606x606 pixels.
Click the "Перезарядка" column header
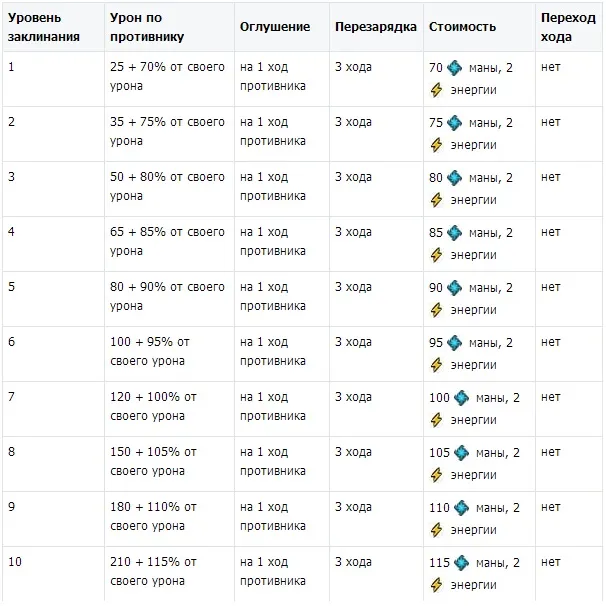click(x=375, y=27)
